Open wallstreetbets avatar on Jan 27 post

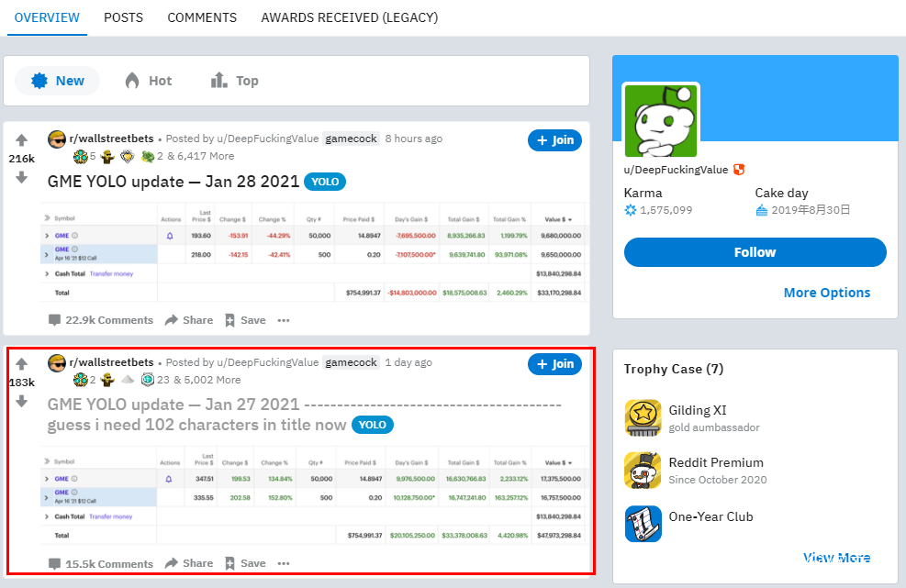pos(57,362)
